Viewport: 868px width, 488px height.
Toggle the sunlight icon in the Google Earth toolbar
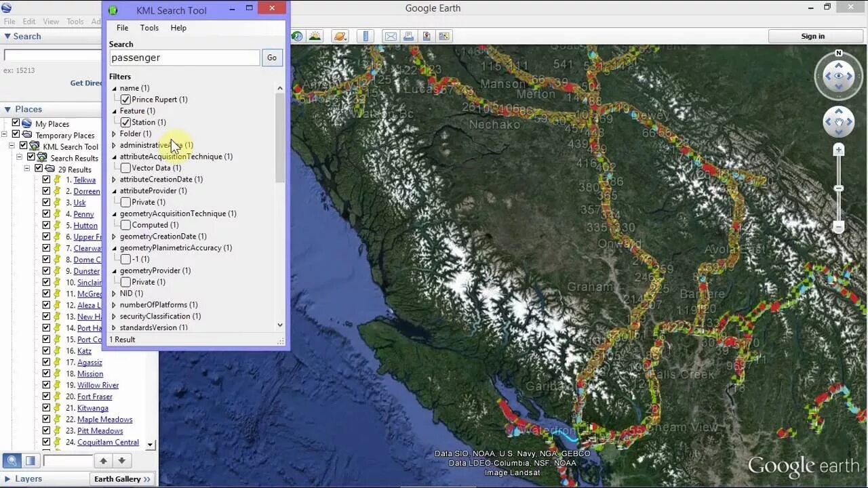point(316,36)
